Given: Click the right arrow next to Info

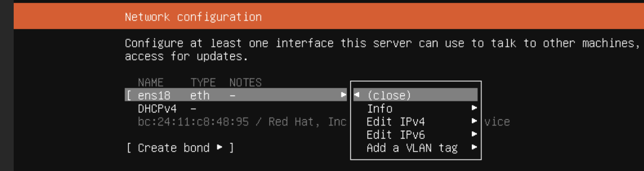Looking at the screenshot, I should 474,108.
